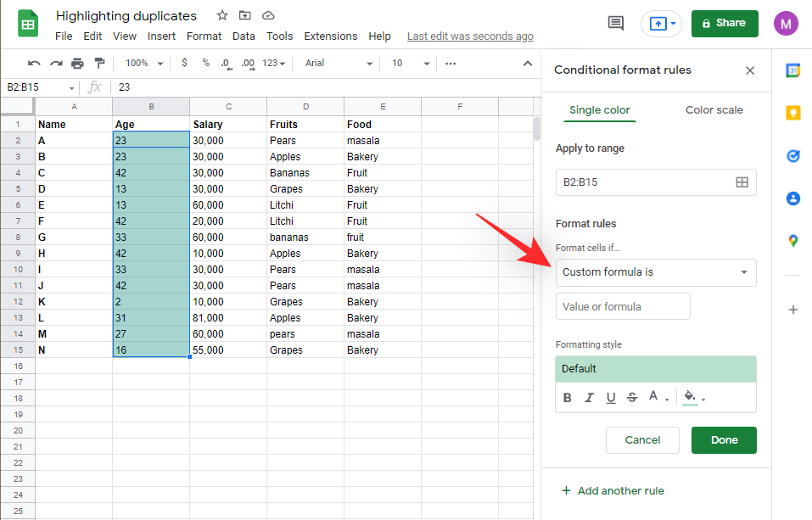Open the fill color picker
This screenshot has width=812, height=520.
pyautogui.click(x=689, y=397)
